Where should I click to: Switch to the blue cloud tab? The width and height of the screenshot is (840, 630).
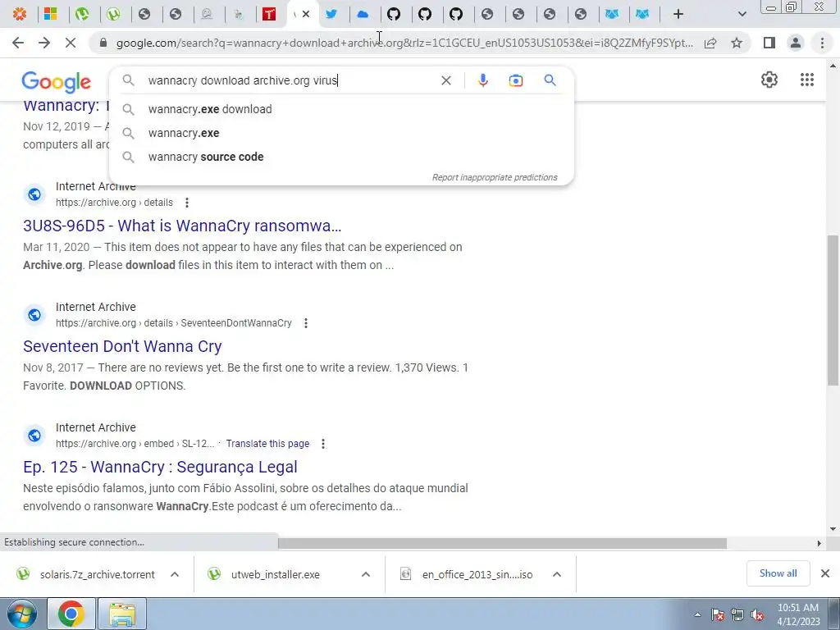point(363,14)
